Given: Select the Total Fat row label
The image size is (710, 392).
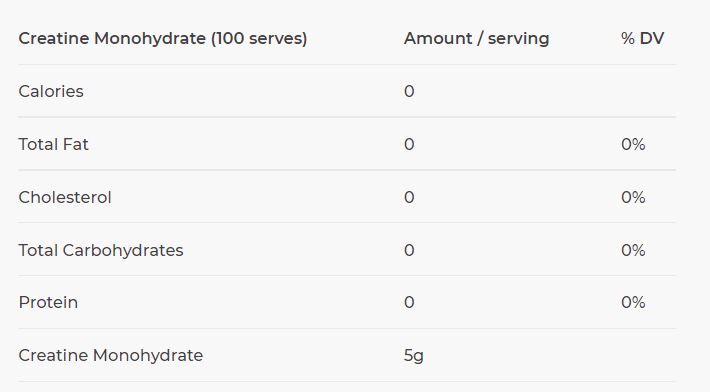Looking at the screenshot, I should click(53, 144).
